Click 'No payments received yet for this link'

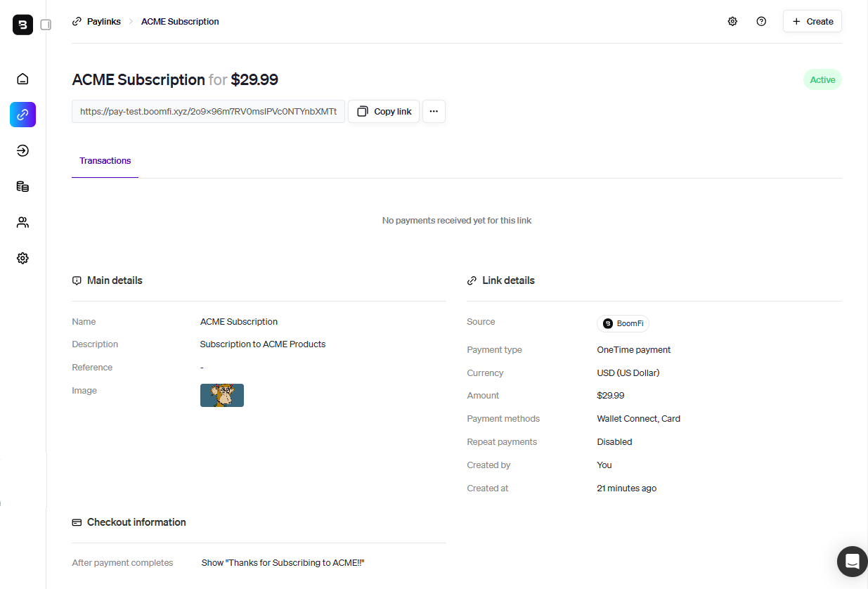457,221
